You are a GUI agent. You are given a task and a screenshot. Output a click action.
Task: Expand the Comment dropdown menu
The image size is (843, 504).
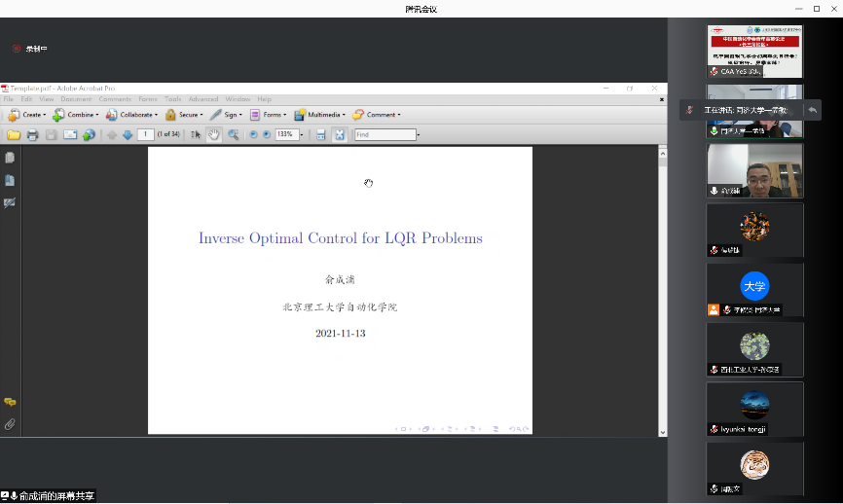click(376, 115)
